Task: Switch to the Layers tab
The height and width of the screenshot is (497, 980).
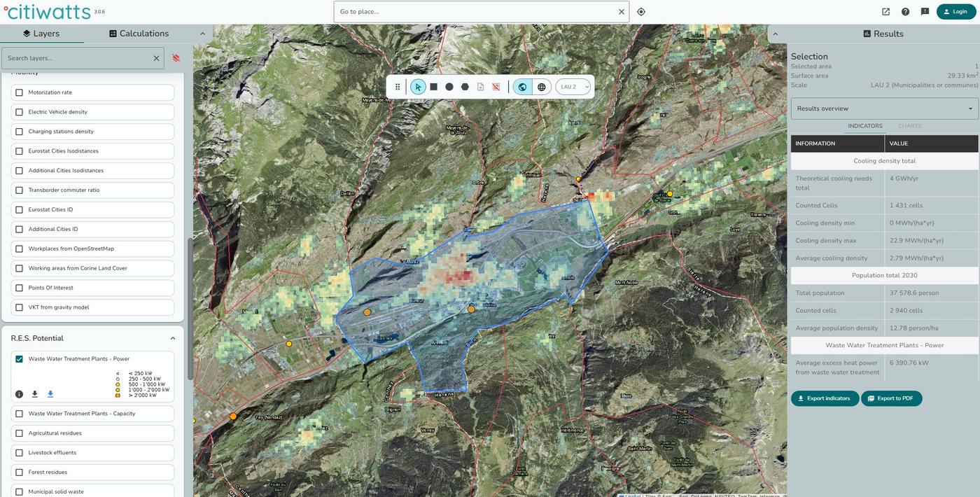Action: tap(41, 34)
